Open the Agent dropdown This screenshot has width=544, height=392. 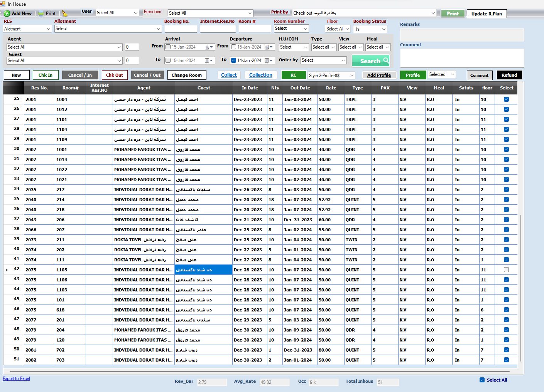(64, 47)
